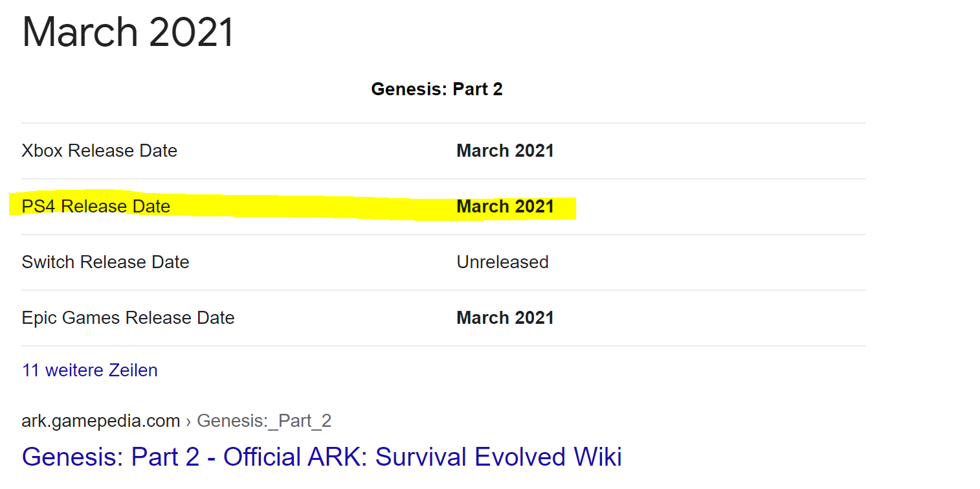Open the Genesis: Part 2 ARK Wiki result
This screenshot has width=980, height=489.
pyautogui.click(x=321, y=457)
